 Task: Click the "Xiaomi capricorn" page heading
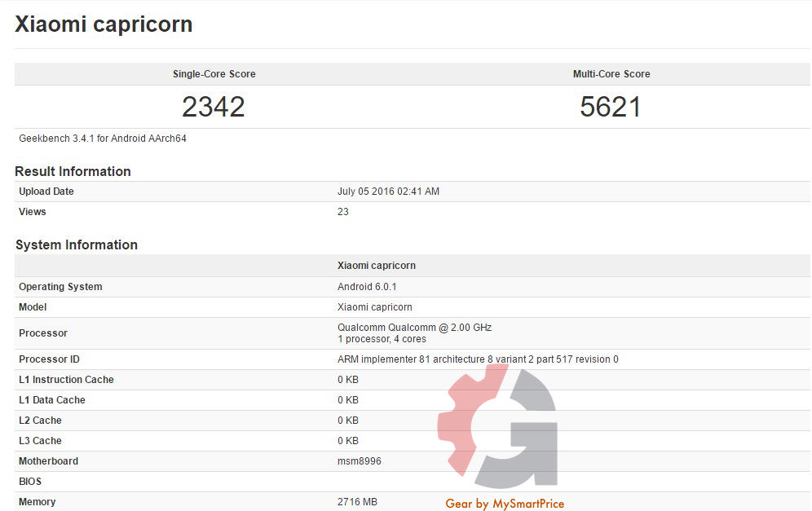[x=104, y=24]
